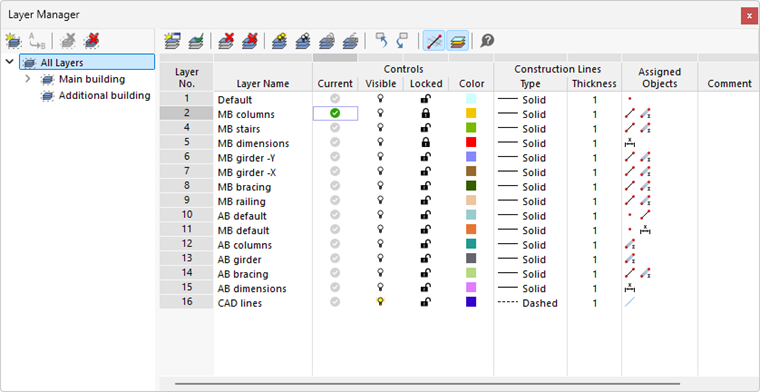Viewport: 760px width, 392px height.
Task: Toggle the lock for MB columns layer
Action: [x=426, y=113]
